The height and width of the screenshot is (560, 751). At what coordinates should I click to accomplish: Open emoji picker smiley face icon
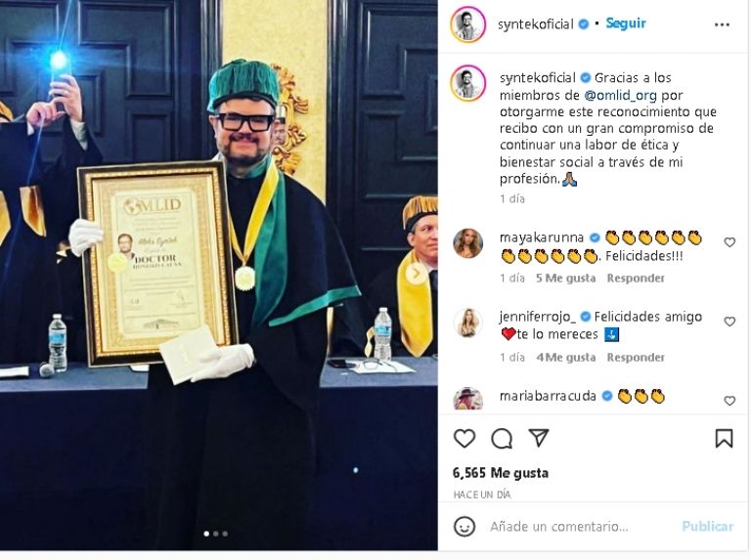(464, 527)
